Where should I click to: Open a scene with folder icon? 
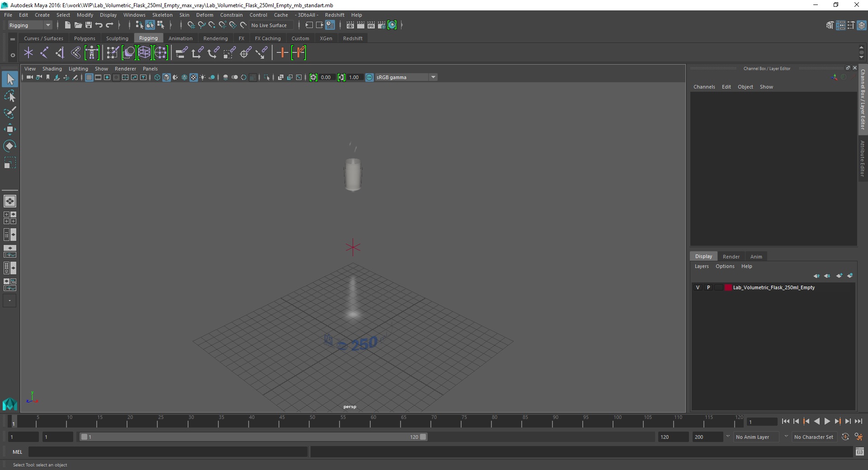click(78, 25)
